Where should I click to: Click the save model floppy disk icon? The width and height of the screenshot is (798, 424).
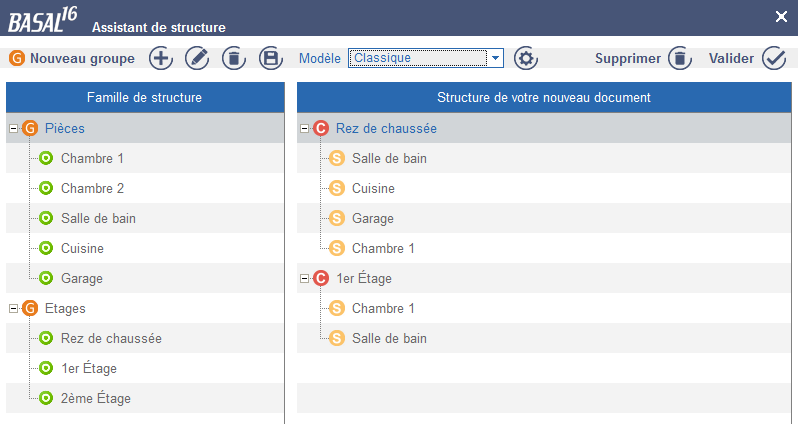pos(270,58)
